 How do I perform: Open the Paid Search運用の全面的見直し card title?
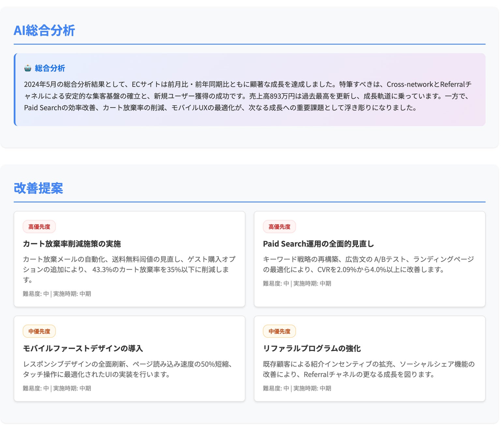(x=318, y=244)
